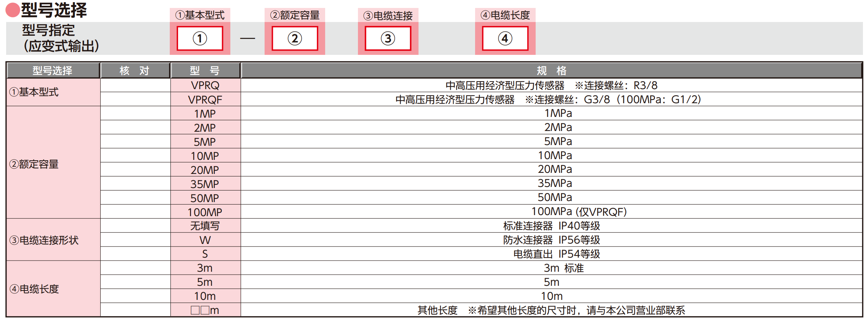Image resolution: width=868 pixels, height=319 pixels.
Task: Click the □□m custom length cell
Action: 205,310
